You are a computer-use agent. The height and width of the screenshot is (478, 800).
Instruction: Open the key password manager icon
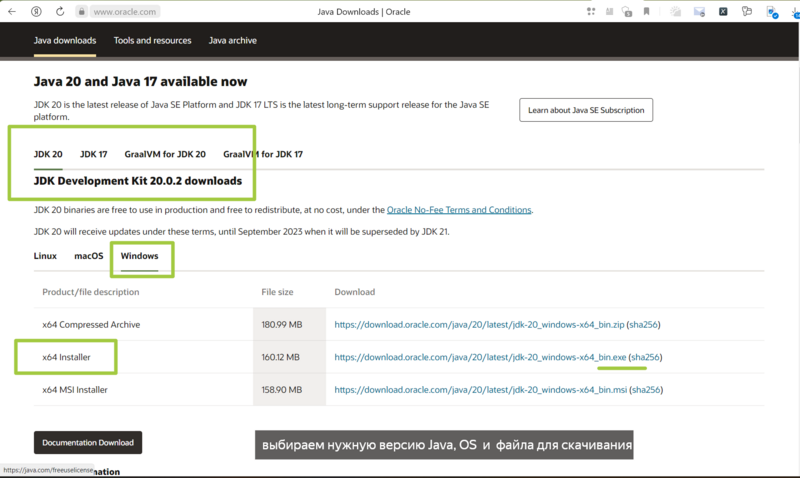coord(747,11)
